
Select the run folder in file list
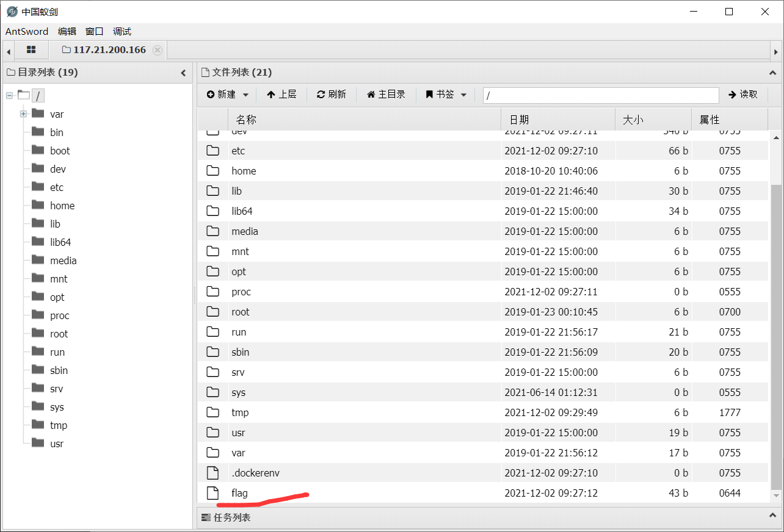click(239, 332)
